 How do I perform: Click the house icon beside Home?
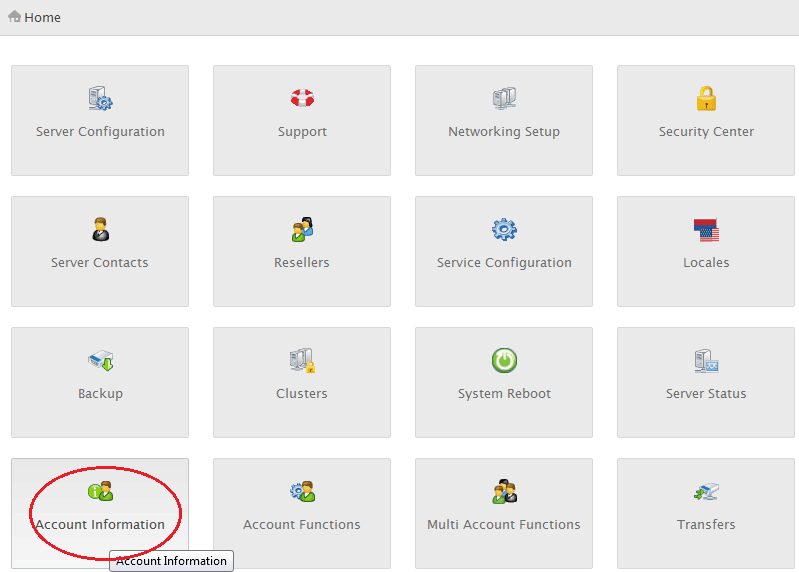click(x=15, y=17)
